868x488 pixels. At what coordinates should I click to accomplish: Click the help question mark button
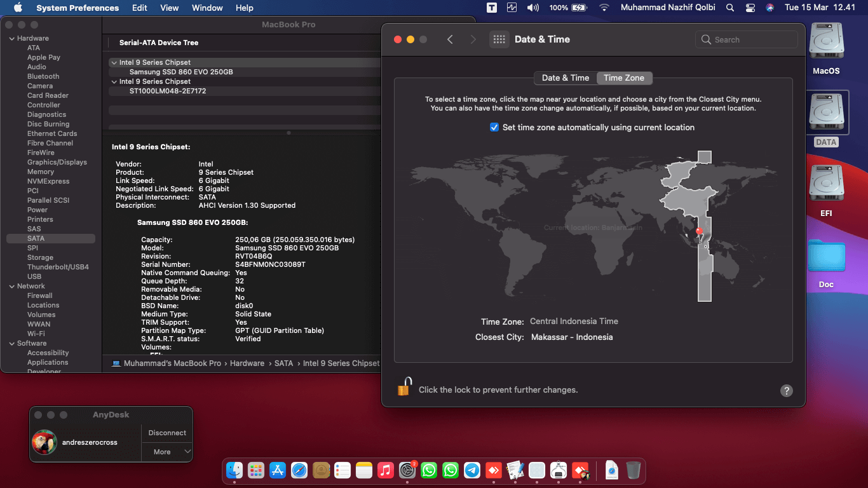(x=787, y=391)
